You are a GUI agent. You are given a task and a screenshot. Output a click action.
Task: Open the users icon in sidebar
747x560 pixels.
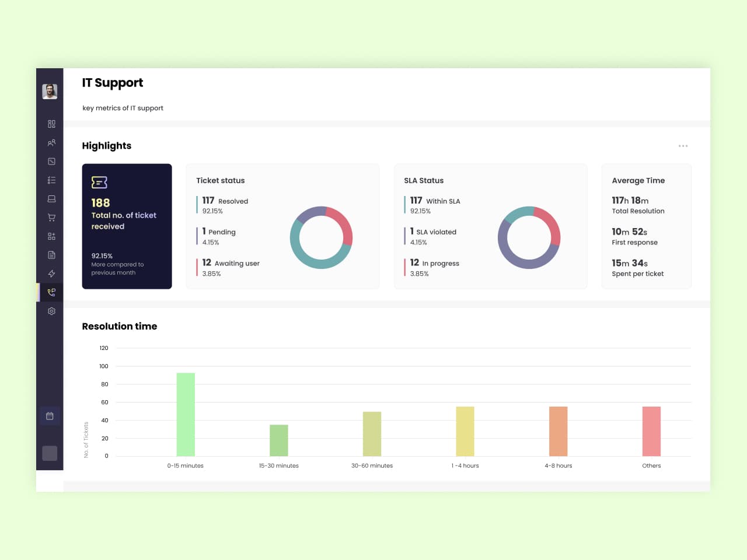tap(51, 143)
